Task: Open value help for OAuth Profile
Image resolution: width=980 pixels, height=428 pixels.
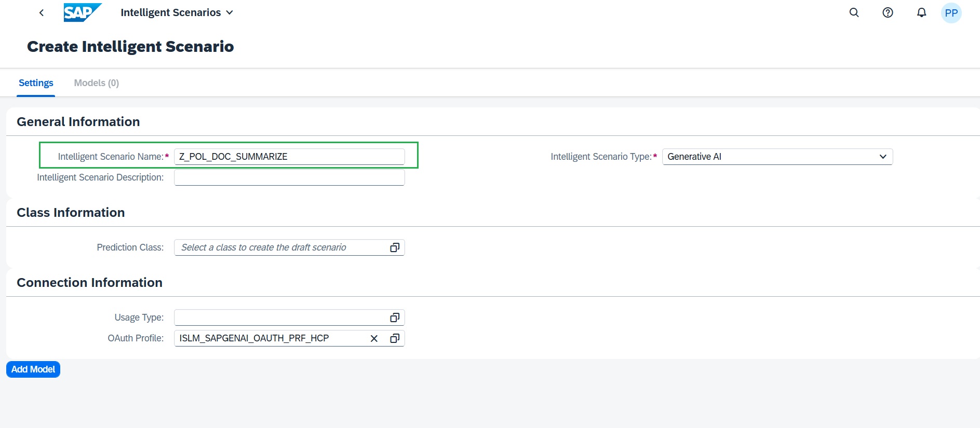Action: coord(395,338)
